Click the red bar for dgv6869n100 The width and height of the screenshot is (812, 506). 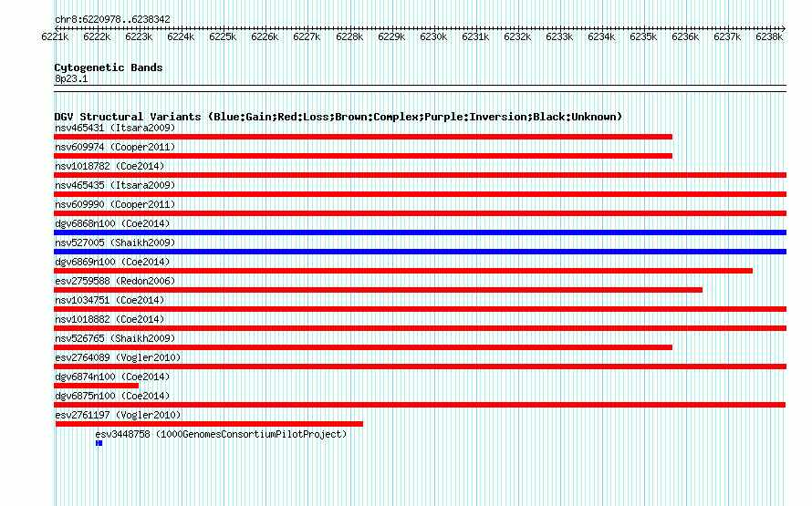click(x=403, y=271)
